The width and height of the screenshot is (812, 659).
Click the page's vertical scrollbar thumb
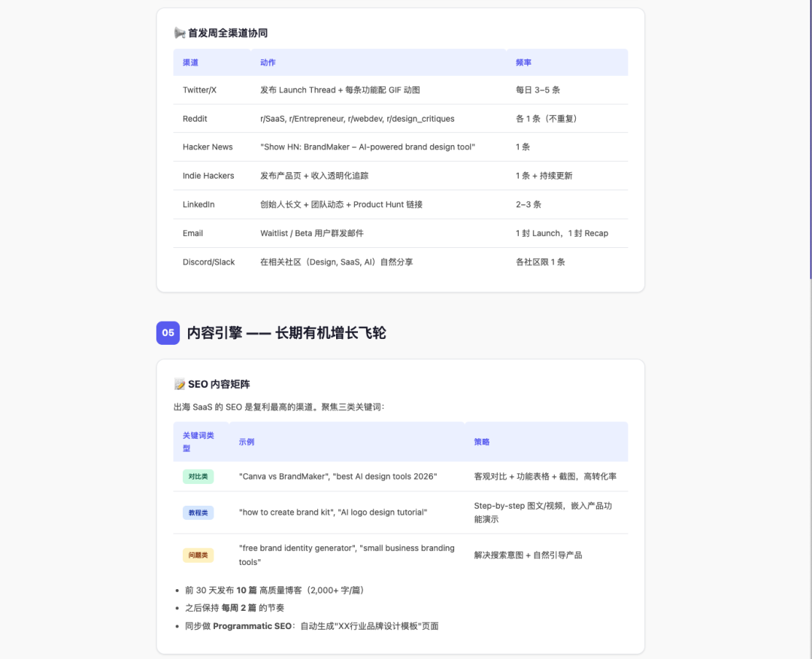tap(810, 140)
